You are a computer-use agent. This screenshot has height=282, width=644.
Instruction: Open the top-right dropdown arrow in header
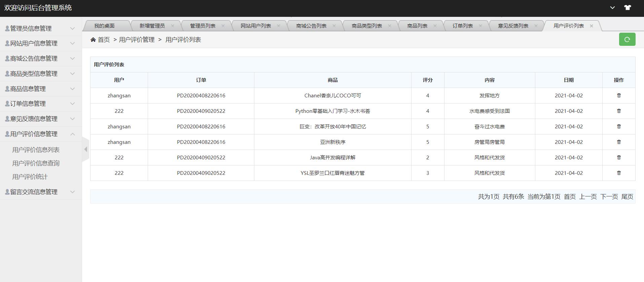[x=612, y=7]
